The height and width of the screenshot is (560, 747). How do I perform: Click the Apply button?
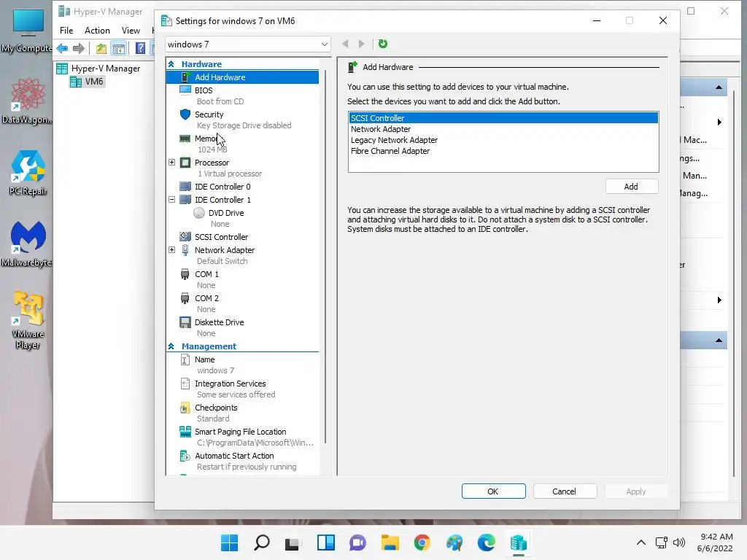pos(636,491)
